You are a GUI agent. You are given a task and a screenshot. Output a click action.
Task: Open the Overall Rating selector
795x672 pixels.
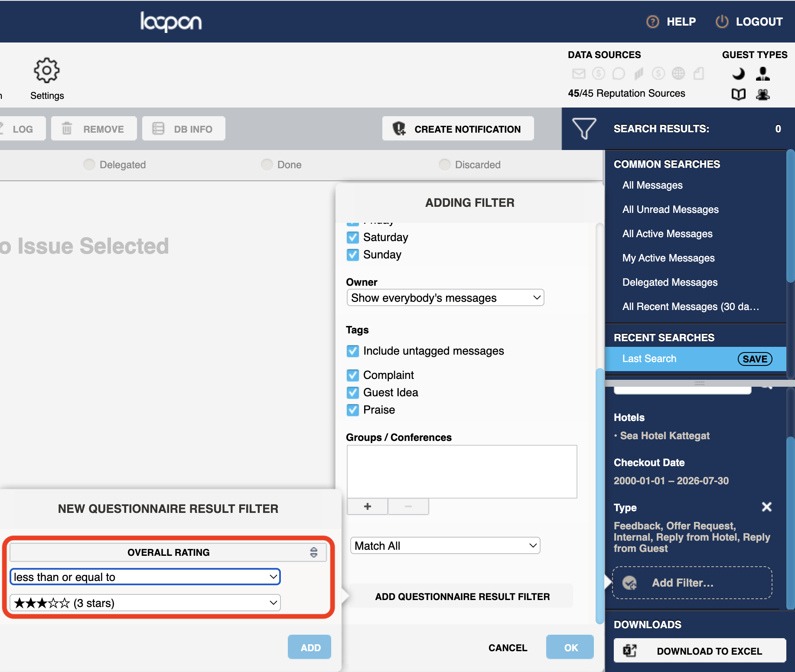pos(168,552)
